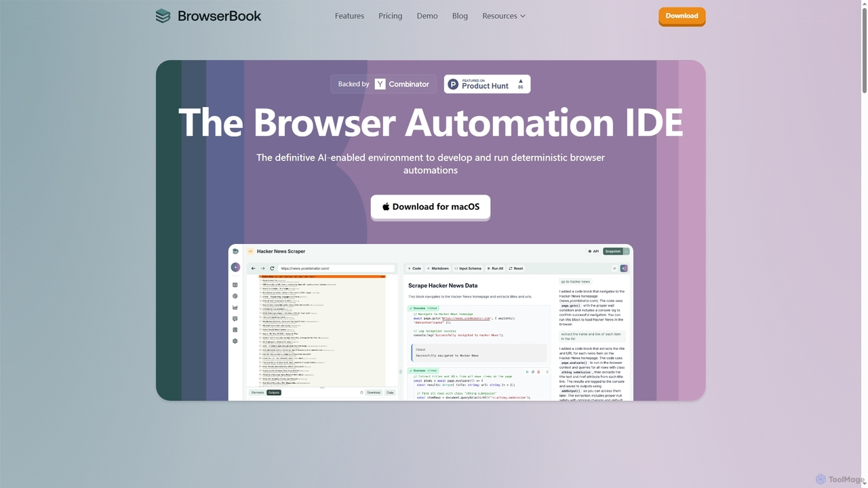Viewport: 868px width, 488px height.
Task: Click the Run All toolbar button
Action: (x=495, y=268)
